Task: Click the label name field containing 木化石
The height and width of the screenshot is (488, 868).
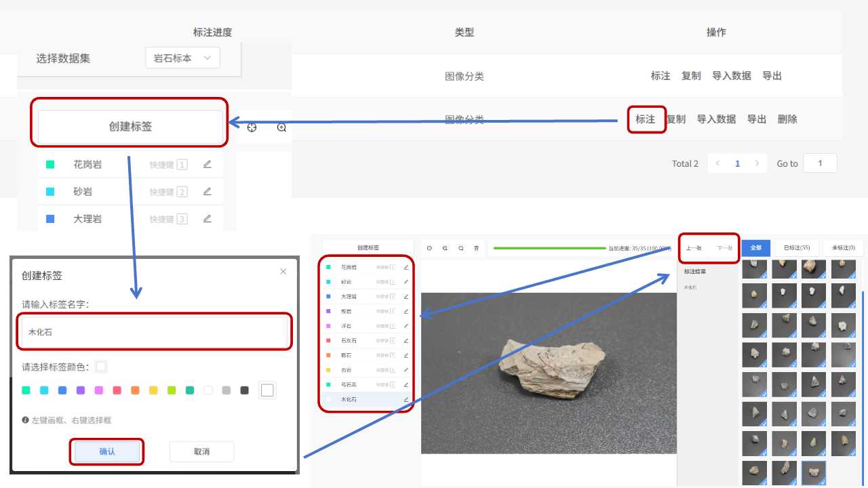Action: (x=155, y=332)
